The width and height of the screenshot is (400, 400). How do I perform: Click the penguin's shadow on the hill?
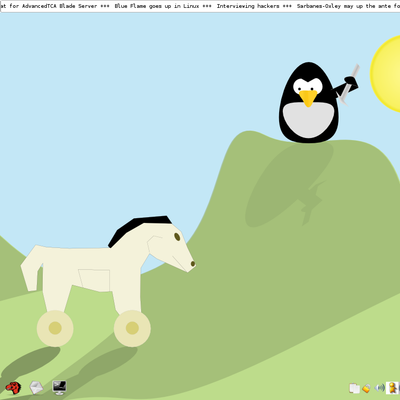click(288, 187)
